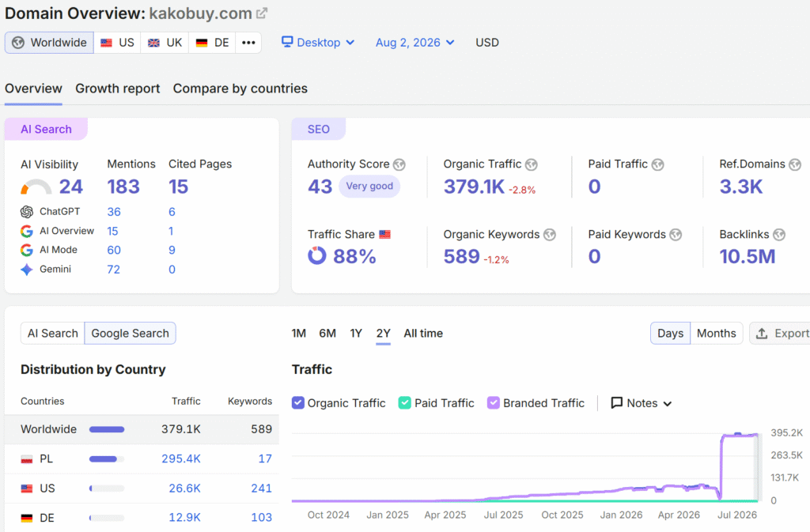Click the ChatGPT logo icon
Screen dimensions: 810x532
point(27,212)
